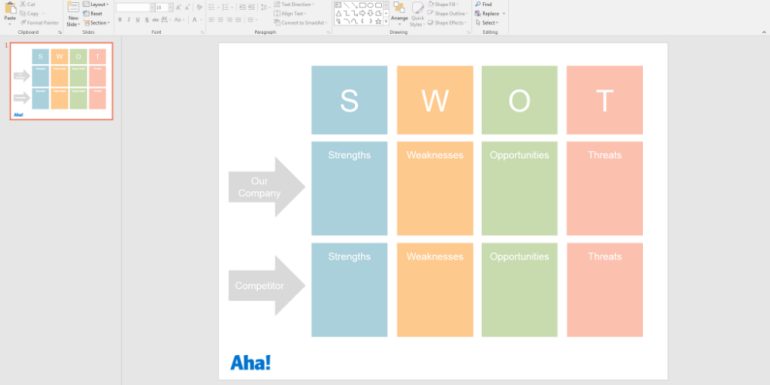Viewport: 770px width, 385px height.
Task: Select the Text Box shape in gallery
Action: tap(338, 5)
